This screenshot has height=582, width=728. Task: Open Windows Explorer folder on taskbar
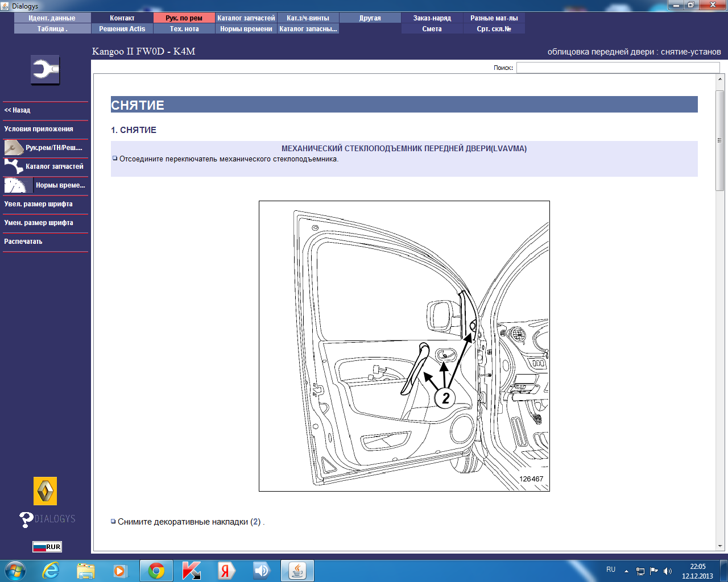tap(86, 571)
